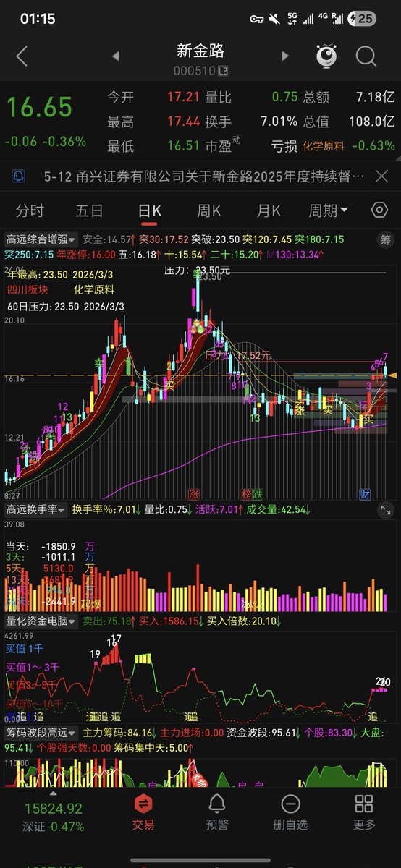Open 量化资金电脑 indicator dropdown
401x868 pixels.
(x=41, y=621)
